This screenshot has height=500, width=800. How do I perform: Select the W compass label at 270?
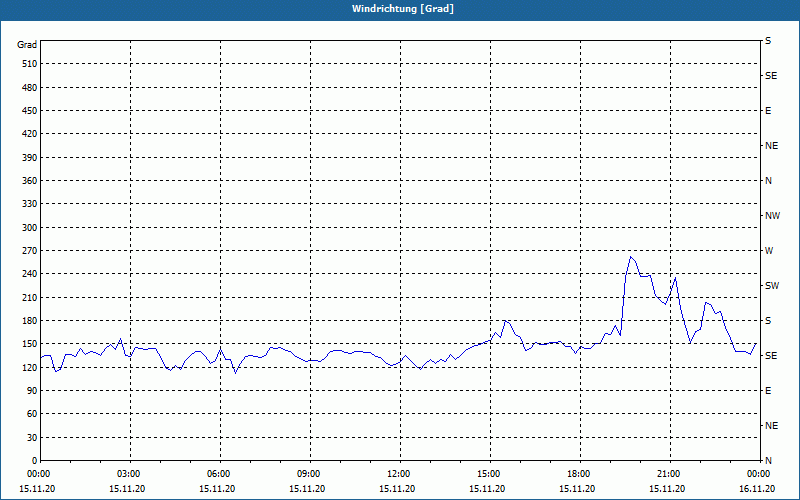click(769, 251)
